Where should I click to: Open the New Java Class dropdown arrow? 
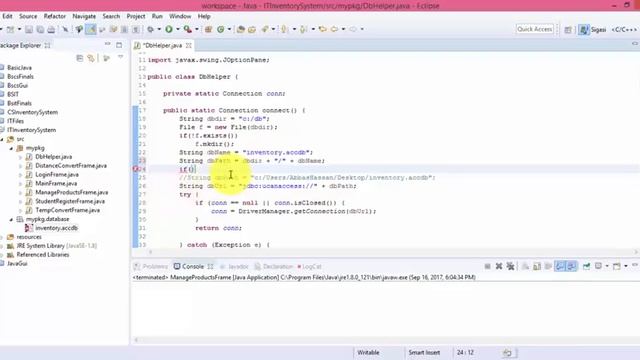point(229,29)
